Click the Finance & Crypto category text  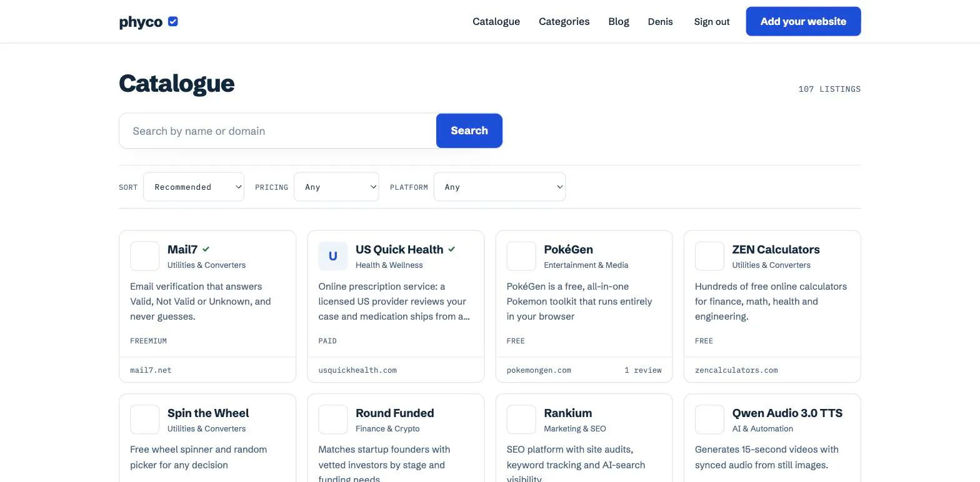pyautogui.click(x=387, y=429)
